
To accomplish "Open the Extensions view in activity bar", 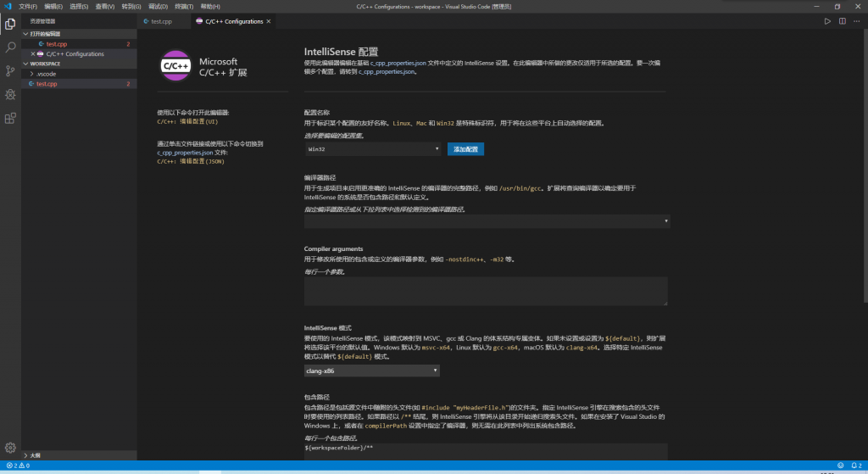I will point(10,119).
